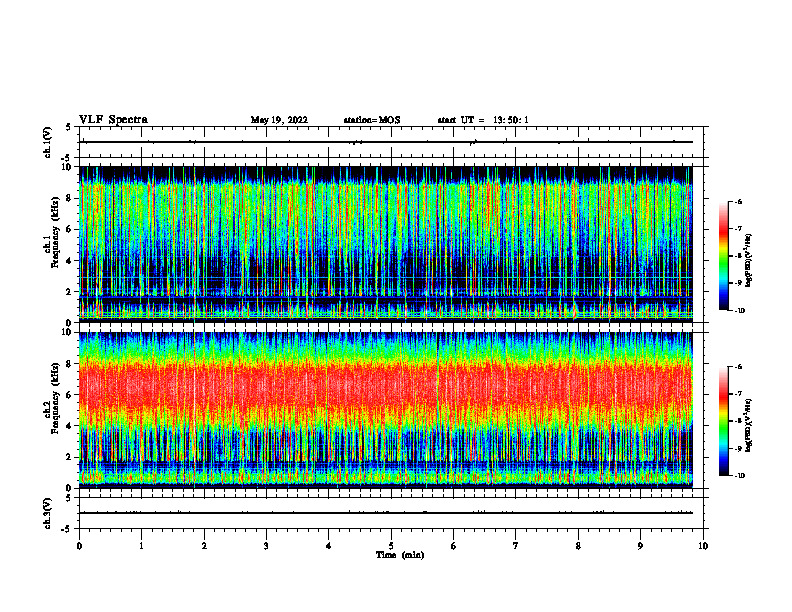
Task: Click the ch.3 voltage waveform trace
Action: click(x=386, y=513)
